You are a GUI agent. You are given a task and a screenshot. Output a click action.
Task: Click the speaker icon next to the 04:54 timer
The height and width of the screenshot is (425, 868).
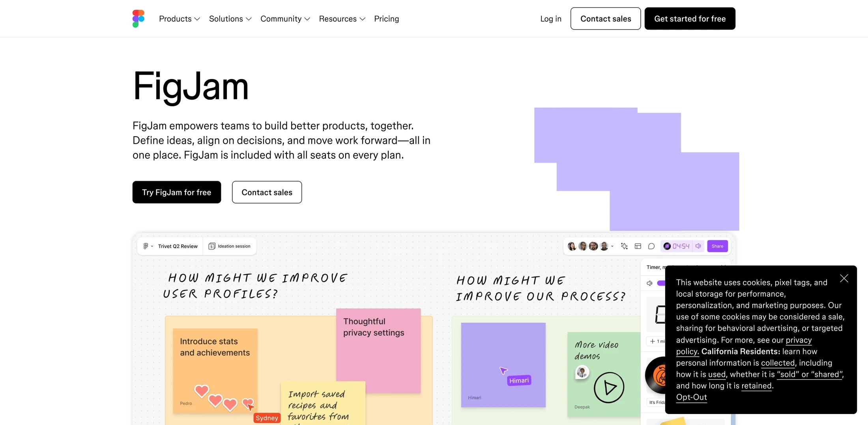click(698, 246)
